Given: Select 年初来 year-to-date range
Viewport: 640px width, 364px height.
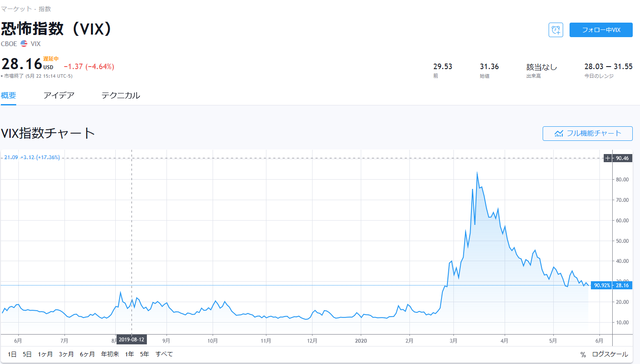Looking at the screenshot, I should pos(110,354).
